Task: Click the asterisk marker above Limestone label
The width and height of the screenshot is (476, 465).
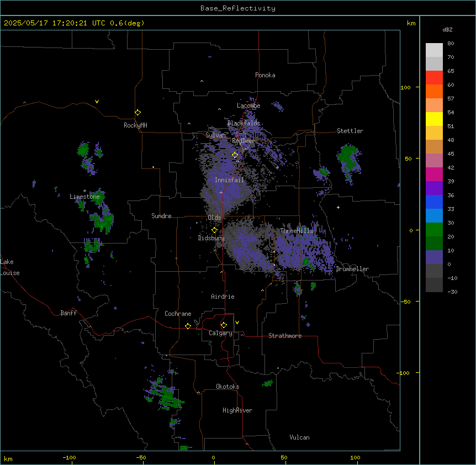Action: (84, 191)
